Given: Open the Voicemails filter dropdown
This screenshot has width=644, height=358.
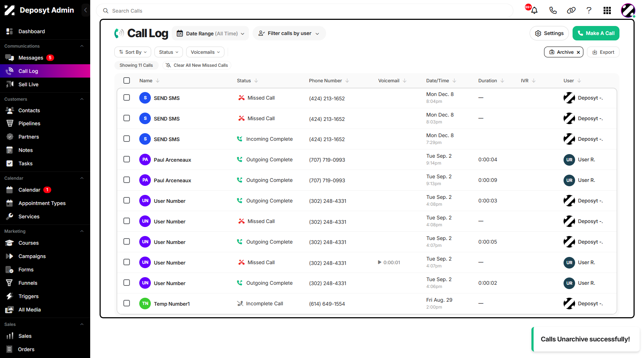Looking at the screenshot, I should pyautogui.click(x=205, y=52).
